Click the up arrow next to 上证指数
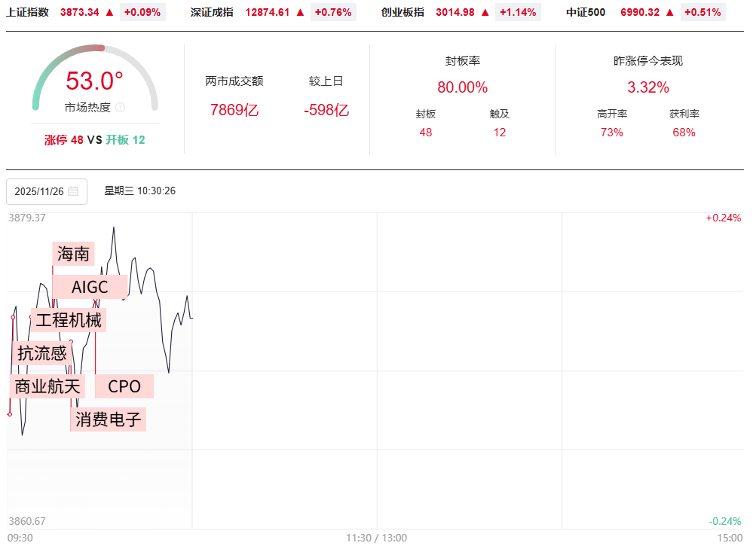Screen dimensions: 756x552 tap(110, 12)
